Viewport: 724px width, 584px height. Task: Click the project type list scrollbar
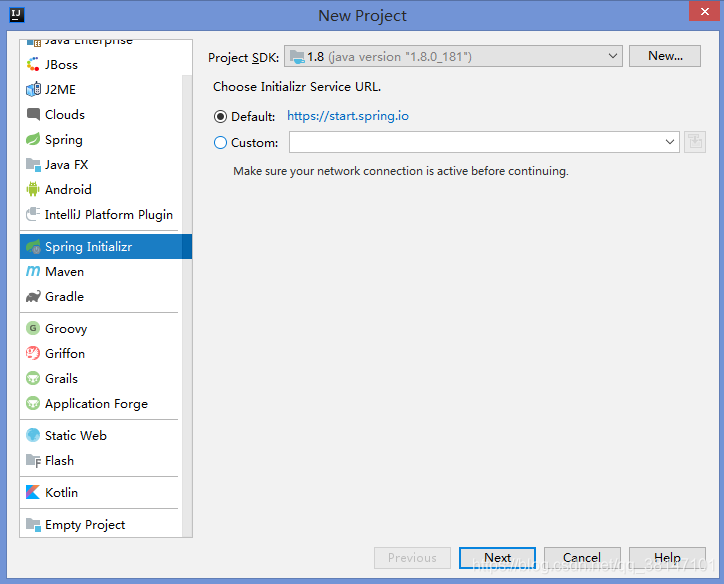pyautogui.click(x=187, y=305)
